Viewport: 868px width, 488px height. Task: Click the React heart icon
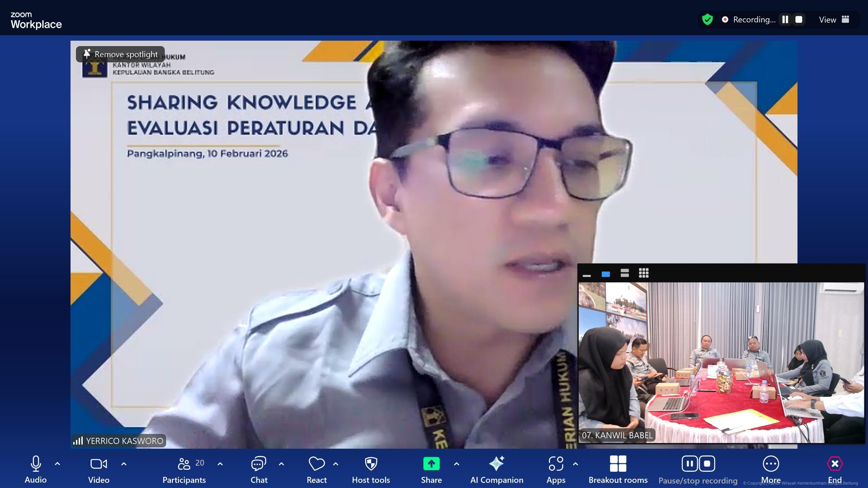pyautogui.click(x=316, y=464)
